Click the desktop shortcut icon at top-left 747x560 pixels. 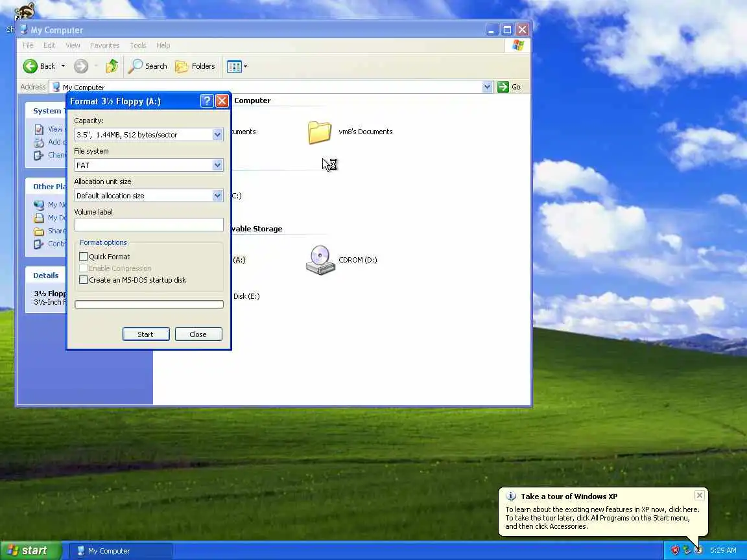coord(25,10)
